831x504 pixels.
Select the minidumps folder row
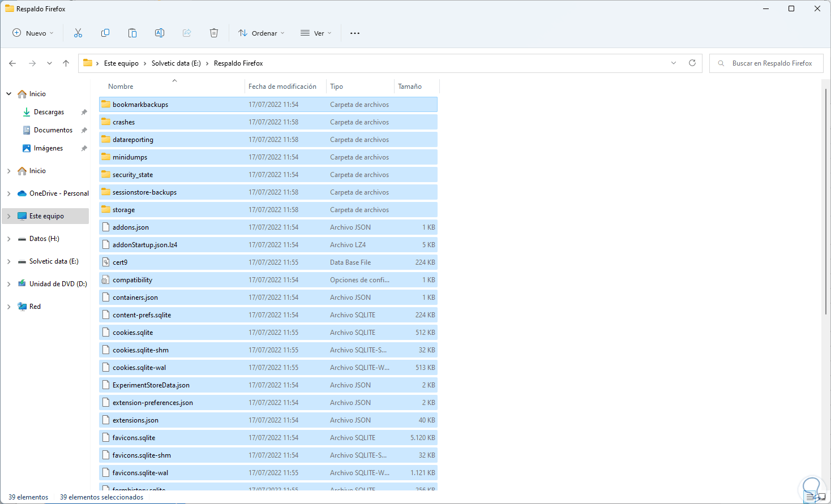[x=268, y=157]
